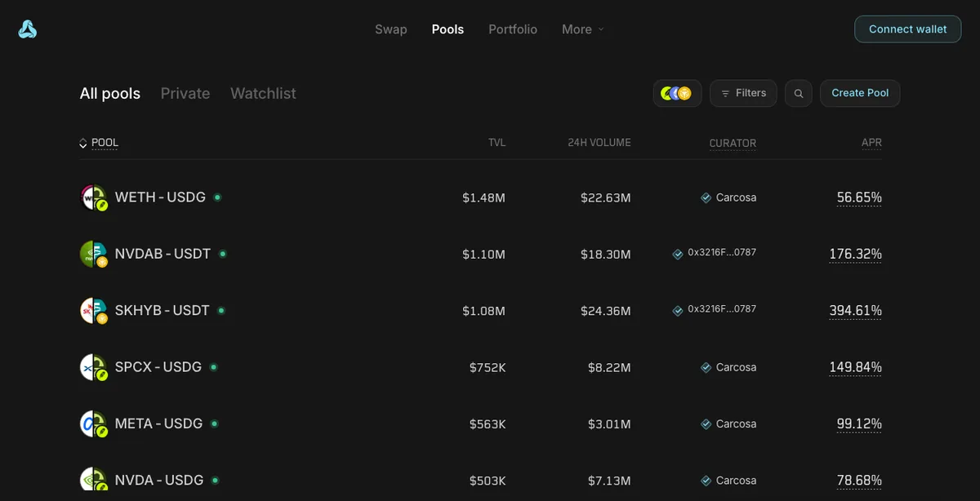Click the green status dot beside SKHYB - USDT
This screenshot has width=980, height=501.
[x=221, y=311]
